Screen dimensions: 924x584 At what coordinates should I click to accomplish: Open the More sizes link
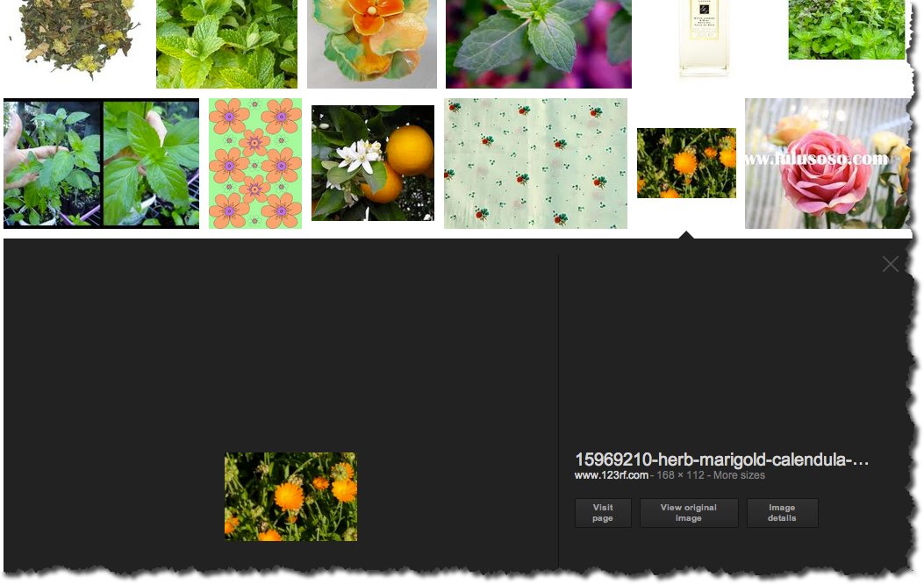[x=738, y=474]
